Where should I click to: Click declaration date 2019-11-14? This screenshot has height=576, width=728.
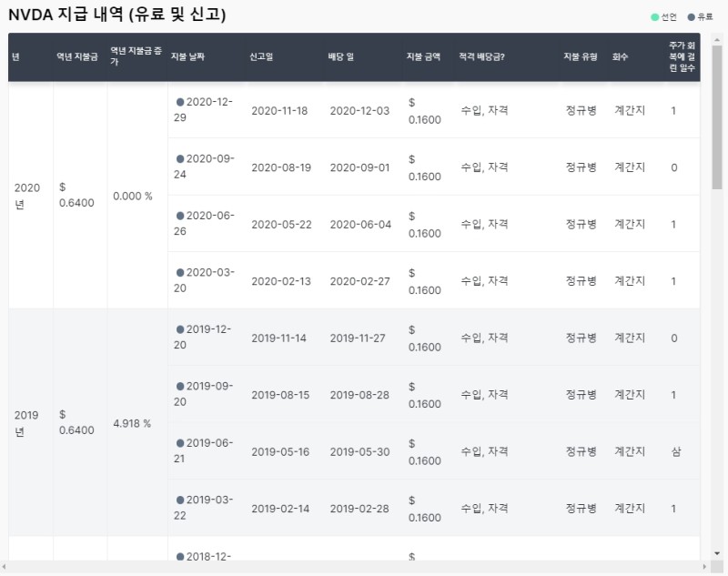pos(279,338)
